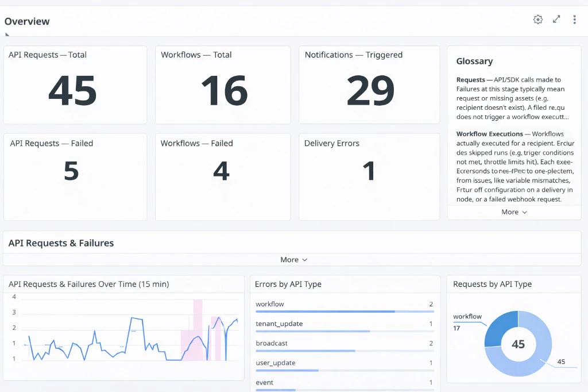Click the Requests glossary term

pyautogui.click(x=471, y=79)
